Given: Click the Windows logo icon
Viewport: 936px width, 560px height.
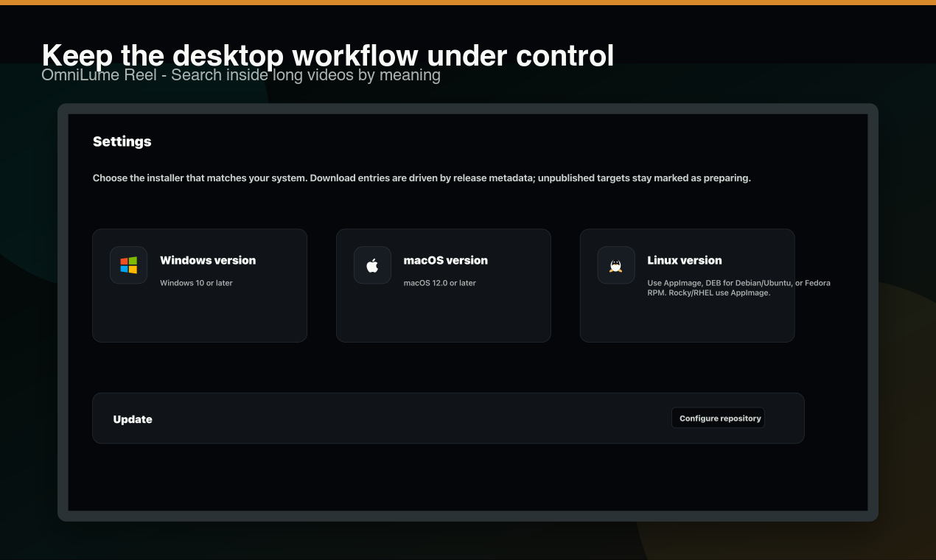Looking at the screenshot, I should pos(128,265).
